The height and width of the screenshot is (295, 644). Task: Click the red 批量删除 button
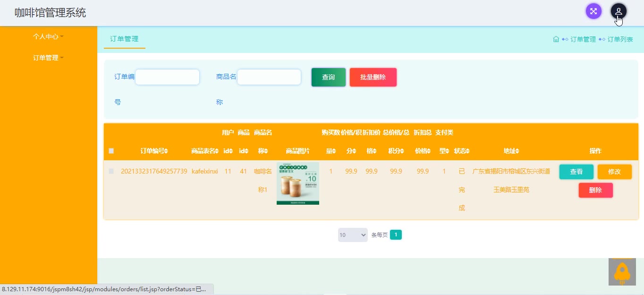373,77
